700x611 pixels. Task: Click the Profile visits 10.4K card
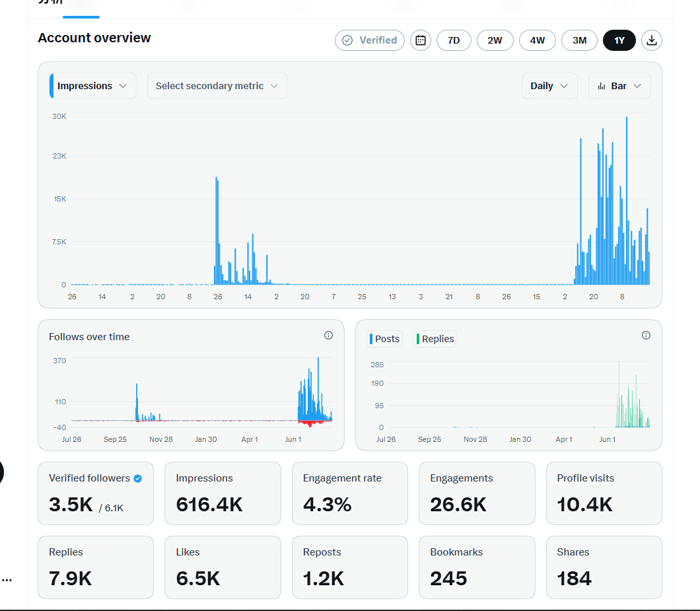tap(604, 493)
